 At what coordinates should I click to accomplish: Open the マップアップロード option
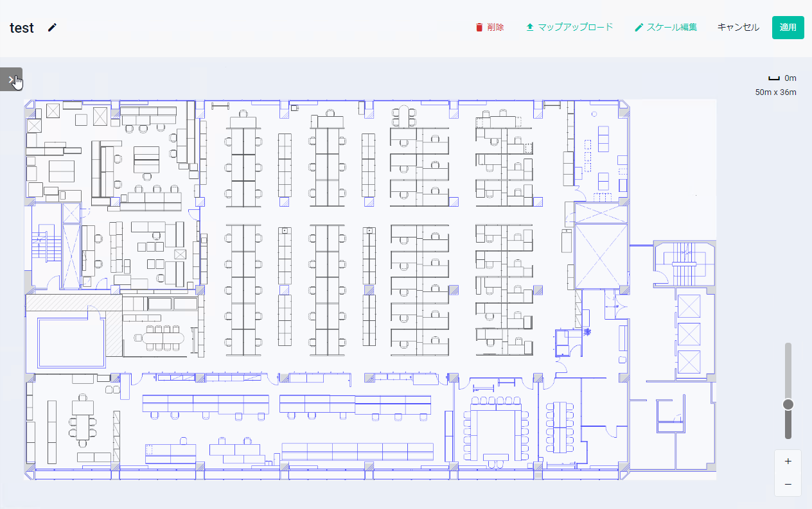click(x=575, y=28)
